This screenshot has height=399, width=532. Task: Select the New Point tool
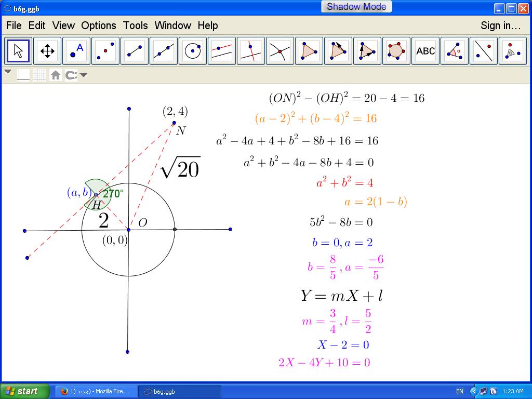76,51
